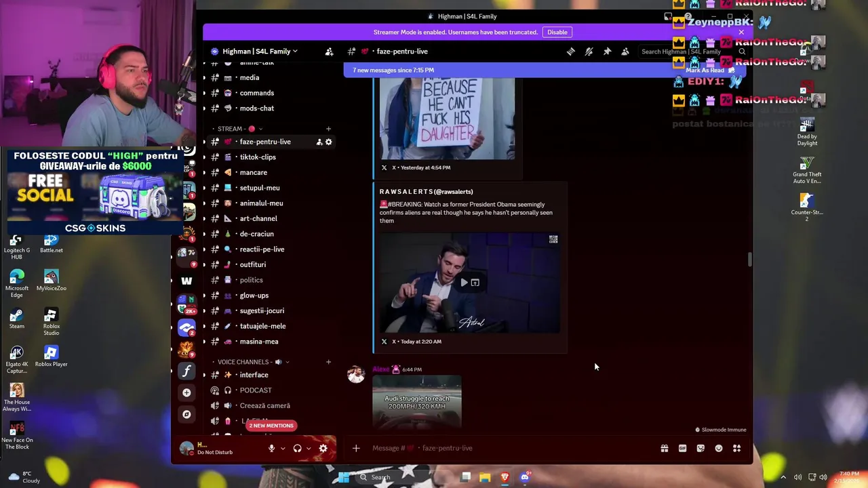Open Notification Settings bell icon in header

coord(589,52)
